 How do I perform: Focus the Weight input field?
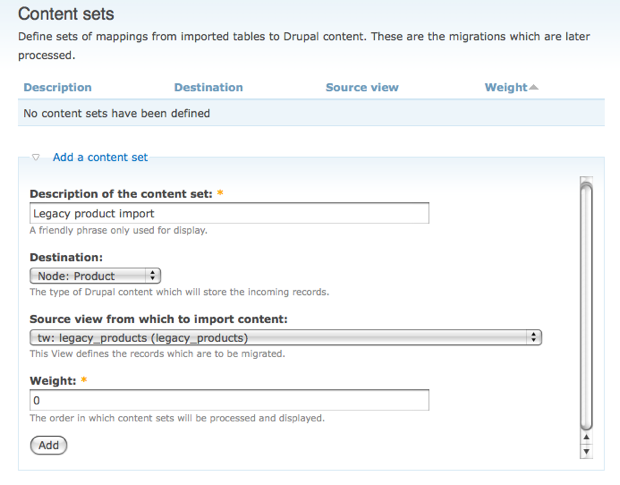click(229, 400)
